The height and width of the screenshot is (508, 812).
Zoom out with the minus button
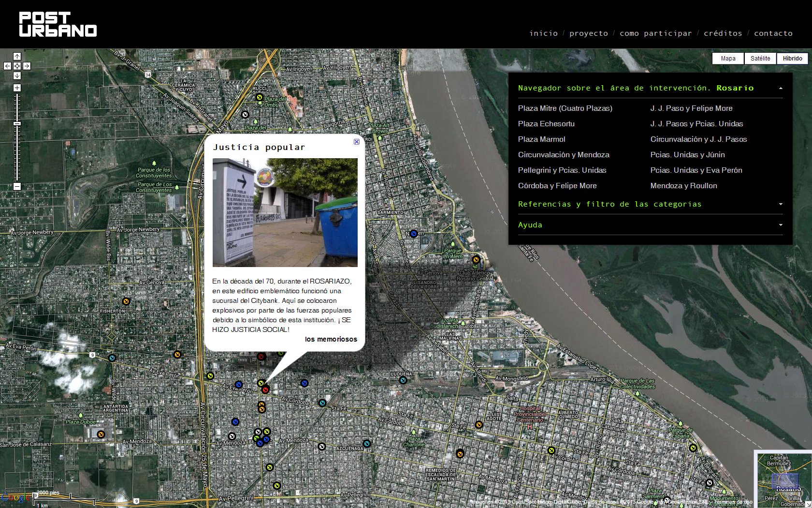click(x=17, y=186)
